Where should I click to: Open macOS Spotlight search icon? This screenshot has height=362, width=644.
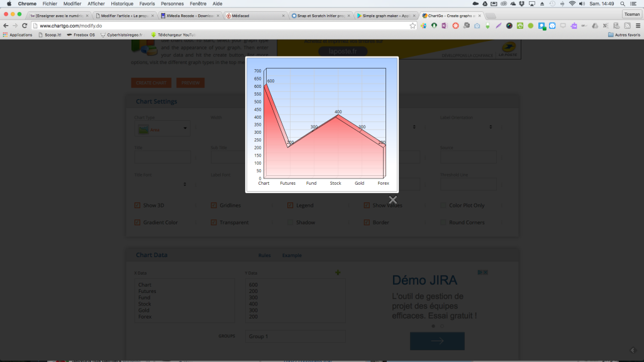(622, 4)
